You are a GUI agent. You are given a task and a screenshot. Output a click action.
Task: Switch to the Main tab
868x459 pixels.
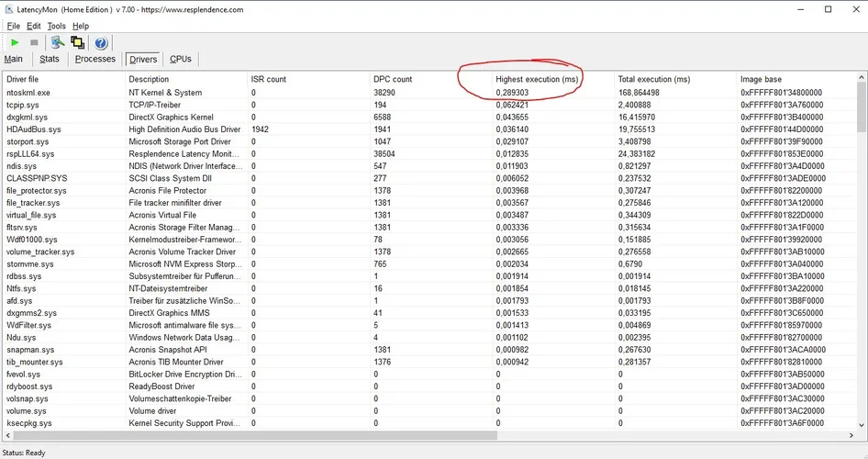point(13,59)
